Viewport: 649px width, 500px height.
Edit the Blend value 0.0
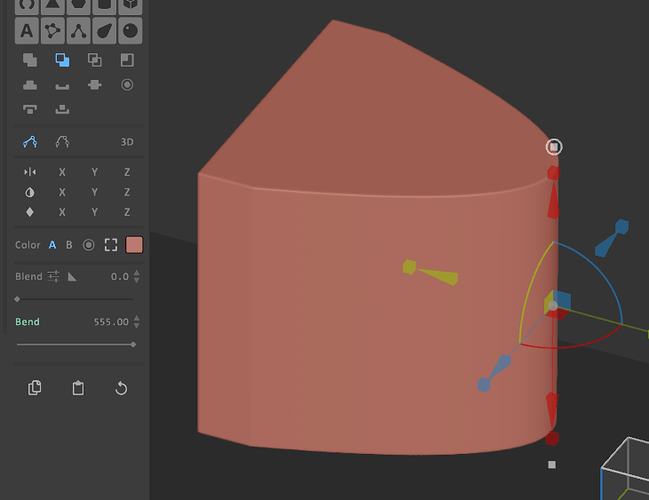pyautogui.click(x=120, y=276)
